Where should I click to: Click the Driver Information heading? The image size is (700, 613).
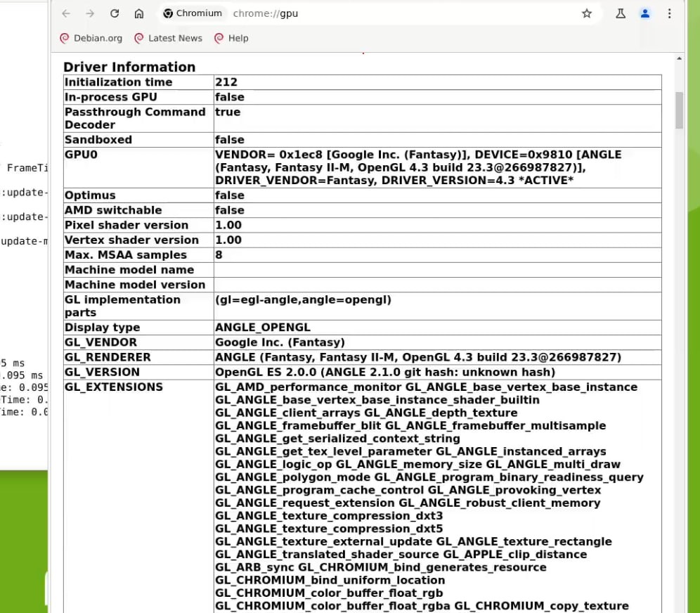(129, 67)
